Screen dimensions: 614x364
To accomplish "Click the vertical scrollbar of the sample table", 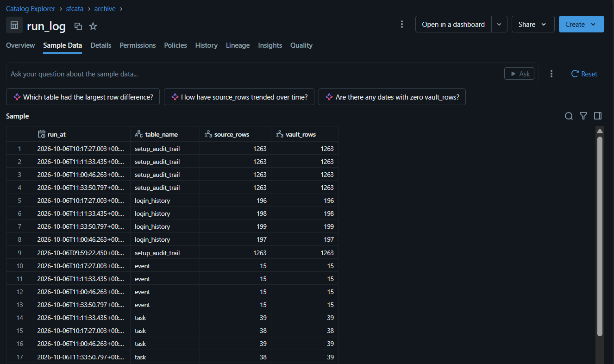I will pos(600,236).
